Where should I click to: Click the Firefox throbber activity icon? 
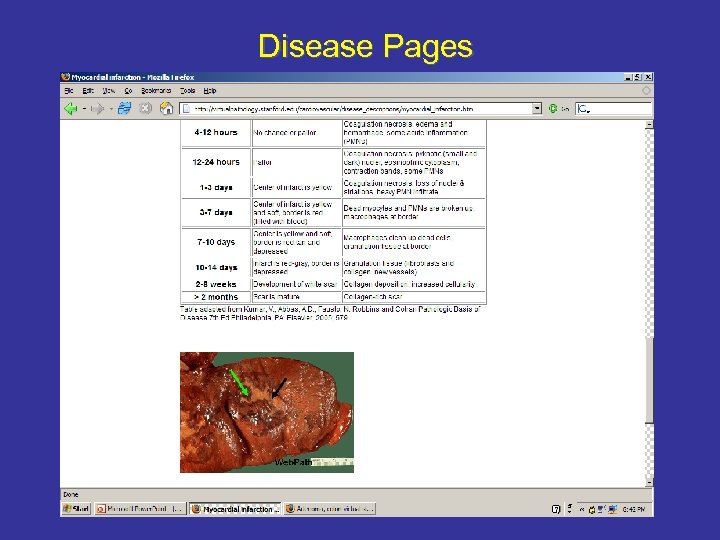(646, 91)
